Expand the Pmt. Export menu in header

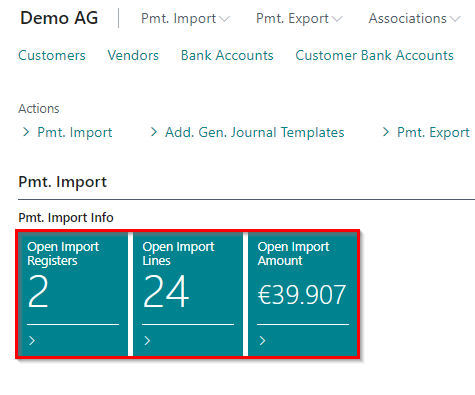pos(299,18)
